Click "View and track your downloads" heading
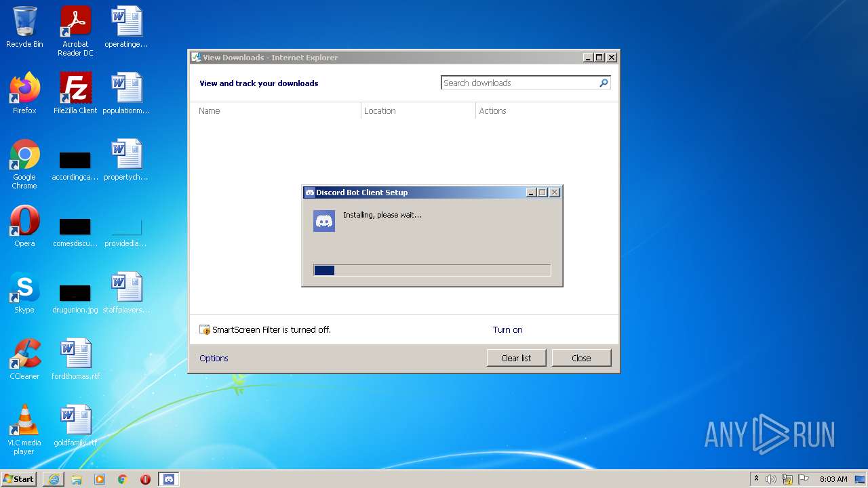Image resolution: width=868 pixels, height=488 pixels. coord(258,83)
